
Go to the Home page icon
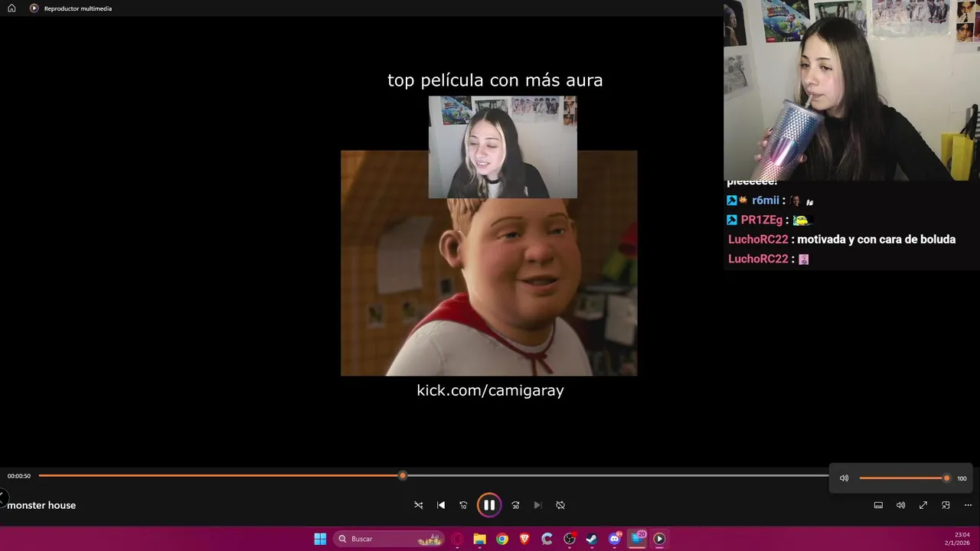click(11, 8)
